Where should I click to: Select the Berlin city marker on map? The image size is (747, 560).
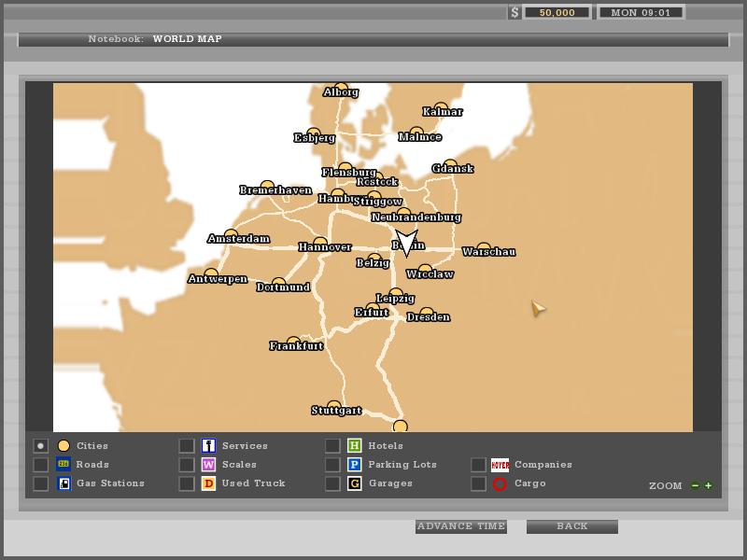(406, 242)
